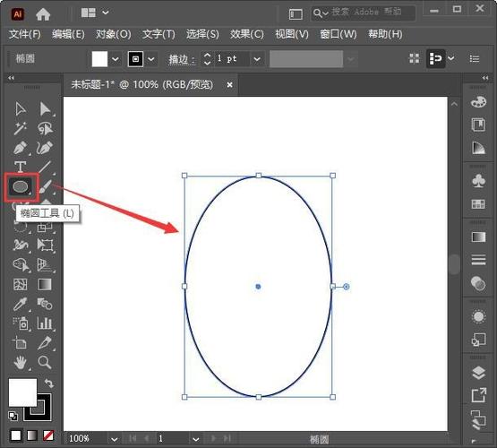Choose the Warp (Width) tool
Screen dimensions: 497x448
coord(21,245)
